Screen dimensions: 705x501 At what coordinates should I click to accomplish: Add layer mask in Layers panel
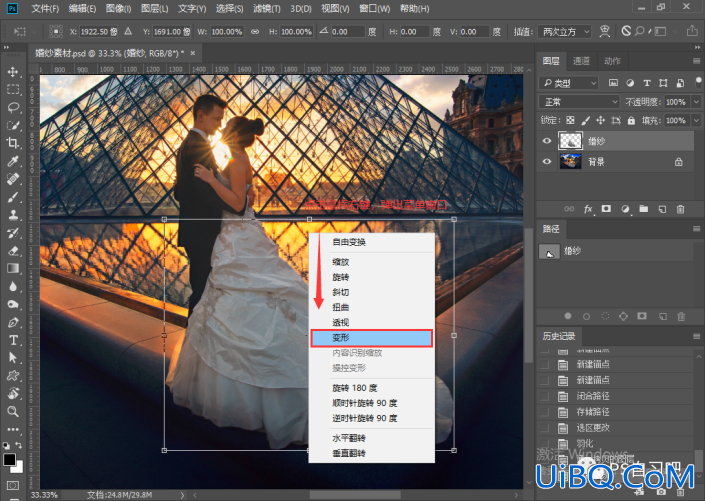607,209
